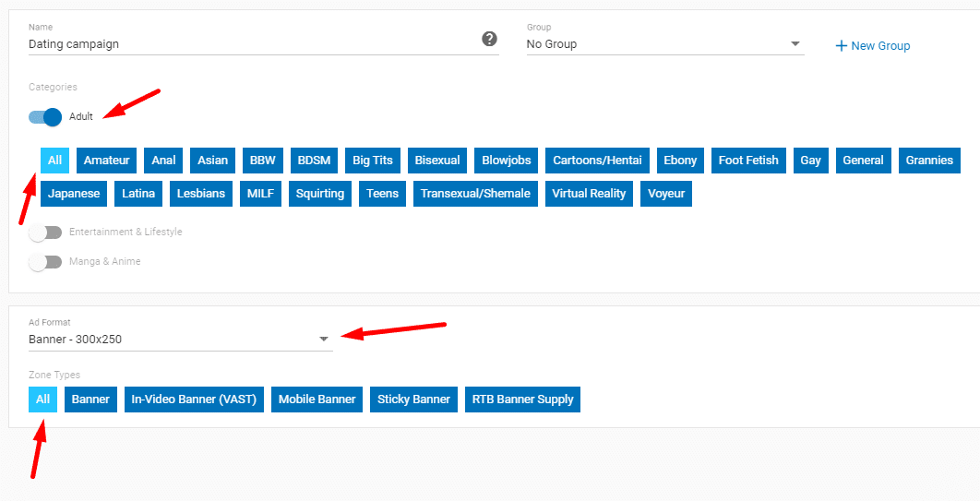This screenshot has width=980, height=501.
Task: Select the Banner zone type
Action: (91, 400)
